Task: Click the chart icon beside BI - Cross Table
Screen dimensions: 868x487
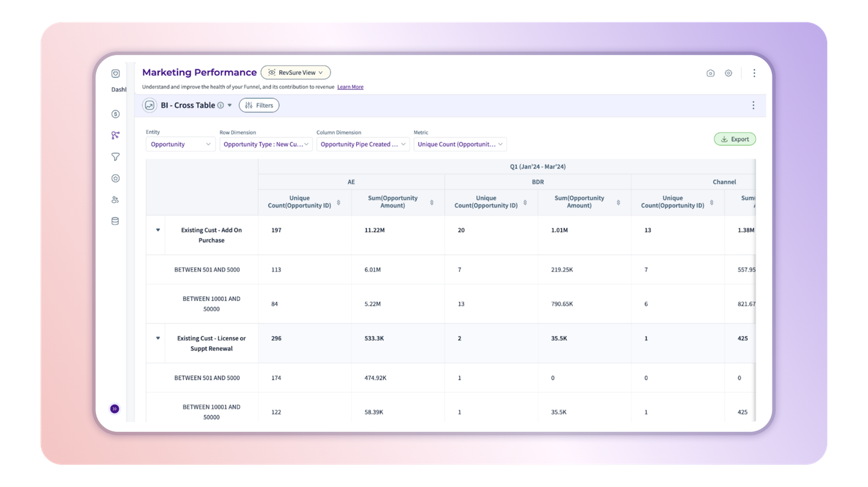Action: pyautogui.click(x=149, y=105)
